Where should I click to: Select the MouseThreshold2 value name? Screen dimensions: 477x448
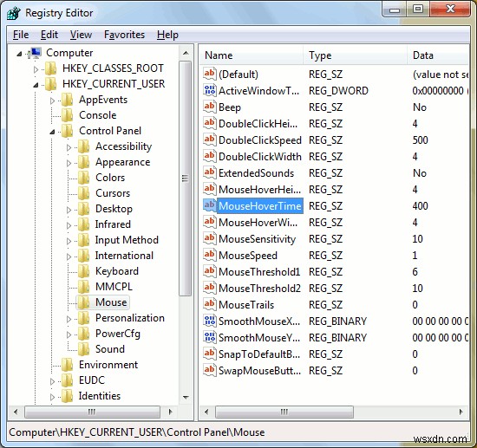tap(259, 289)
